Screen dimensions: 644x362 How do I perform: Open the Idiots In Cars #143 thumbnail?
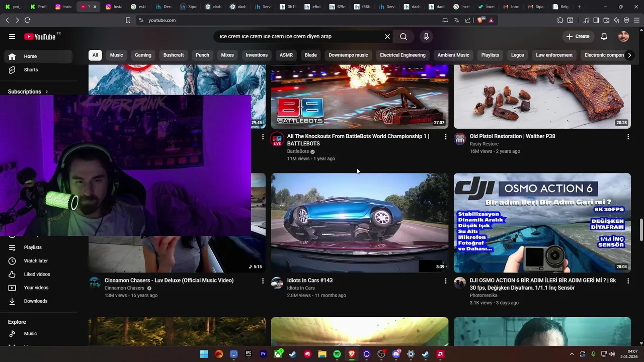[360, 223]
